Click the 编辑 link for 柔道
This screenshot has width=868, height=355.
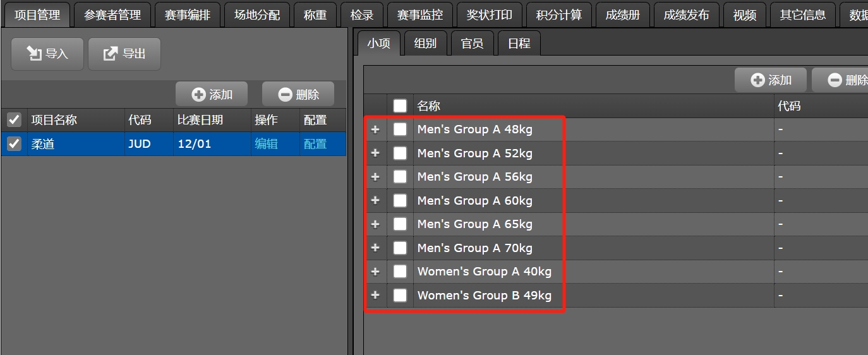click(x=266, y=144)
